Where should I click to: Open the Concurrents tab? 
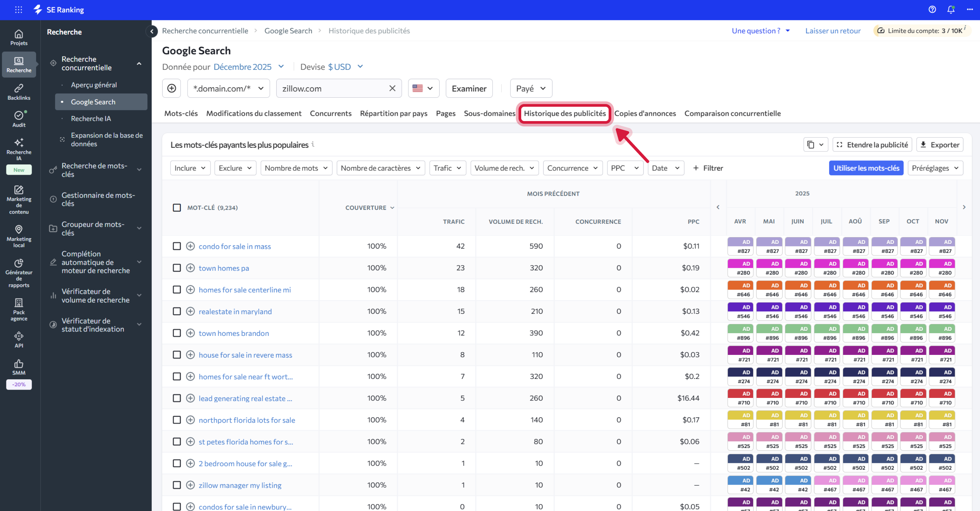pos(330,113)
